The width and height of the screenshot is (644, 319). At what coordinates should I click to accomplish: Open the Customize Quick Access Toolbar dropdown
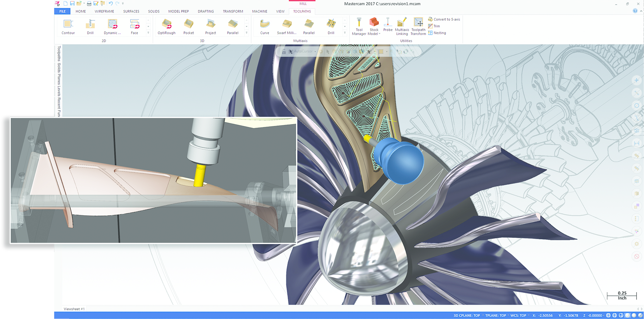click(x=123, y=4)
